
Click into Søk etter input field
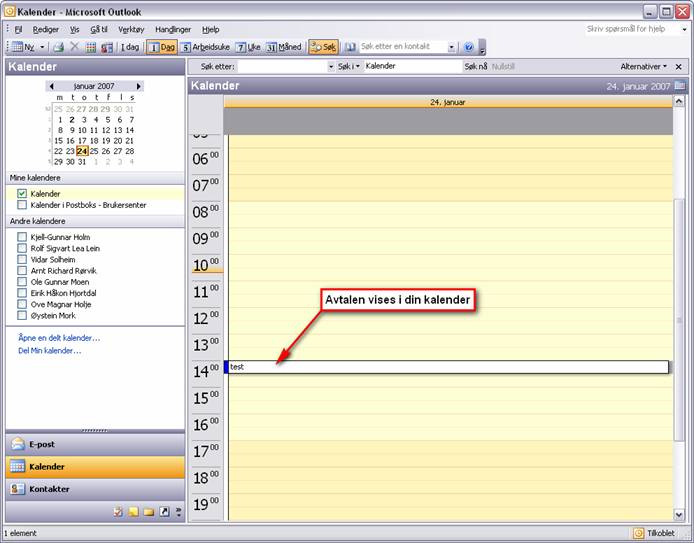pos(282,67)
